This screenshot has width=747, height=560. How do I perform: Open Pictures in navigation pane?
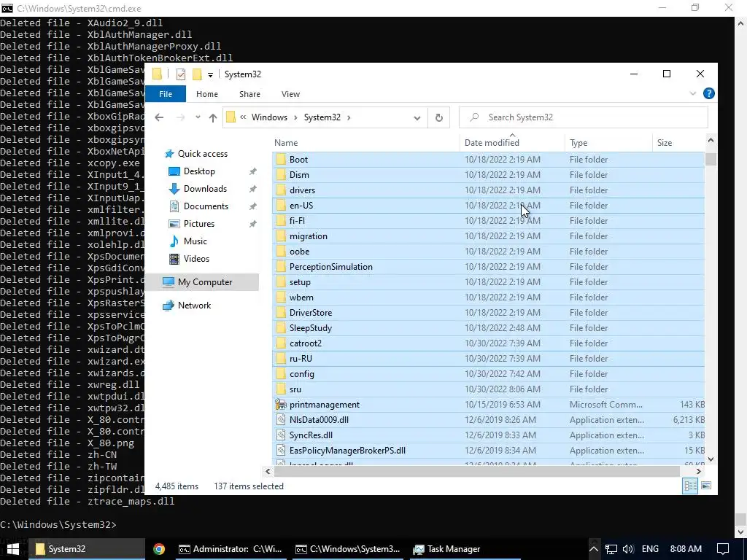(x=198, y=224)
